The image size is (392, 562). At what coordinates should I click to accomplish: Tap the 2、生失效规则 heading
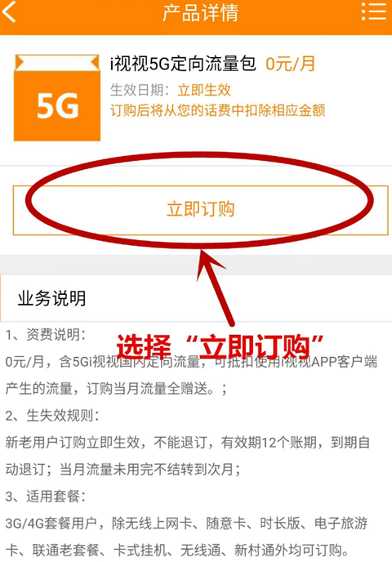click(x=52, y=416)
